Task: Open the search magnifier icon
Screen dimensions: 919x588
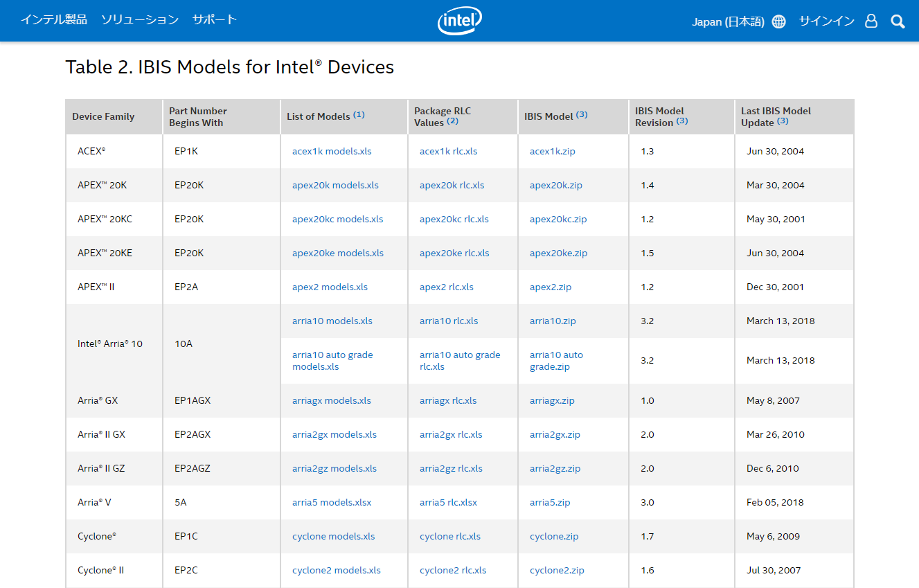Action: (x=898, y=21)
